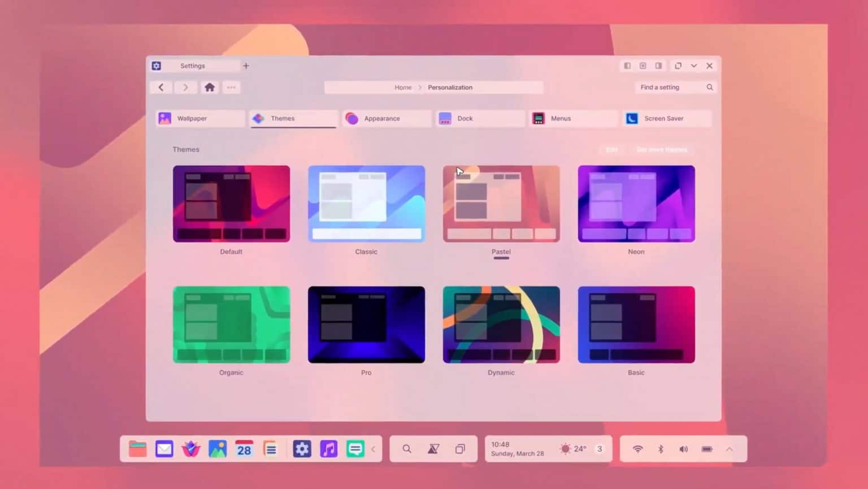Open Screen Saver settings icon
Viewport: 868px width, 489px height.
[631, 118]
